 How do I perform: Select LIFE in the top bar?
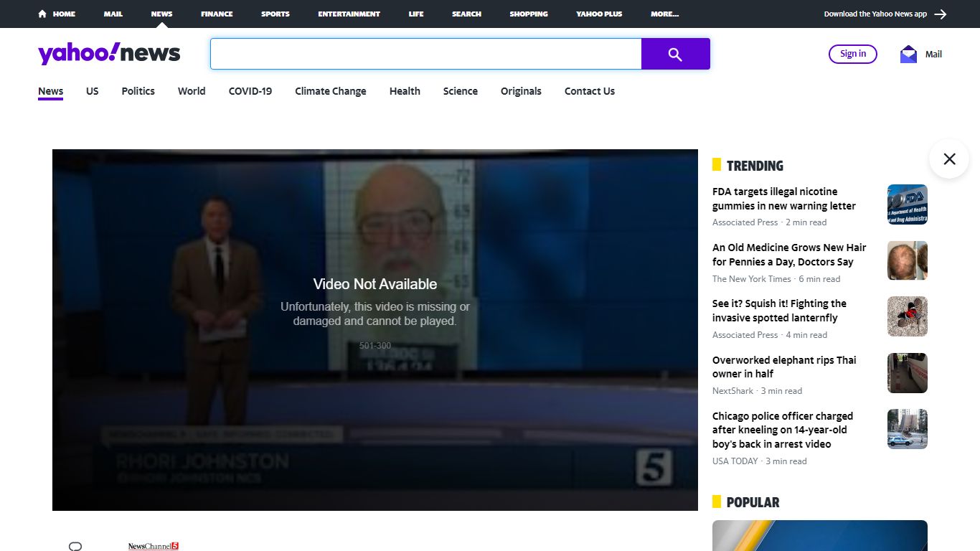click(x=416, y=14)
